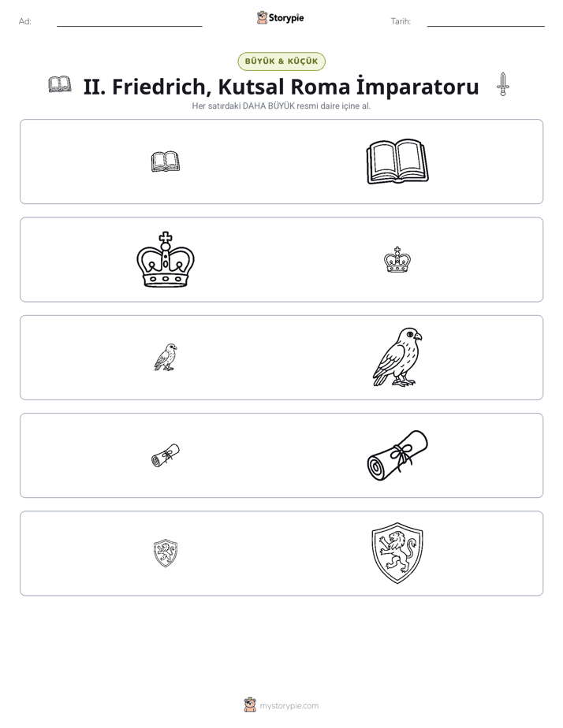The width and height of the screenshot is (563, 728).
Task: Click the BÜYÜK & KÜÇÜK badge
Action: [x=281, y=61]
